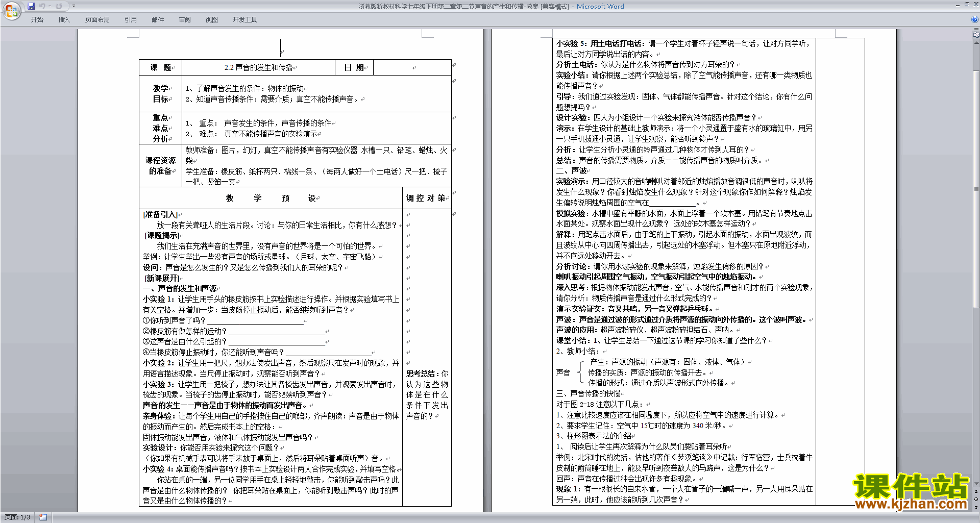
Task: Click the [课题揭示] heading
Action: click(x=162, y=235)
